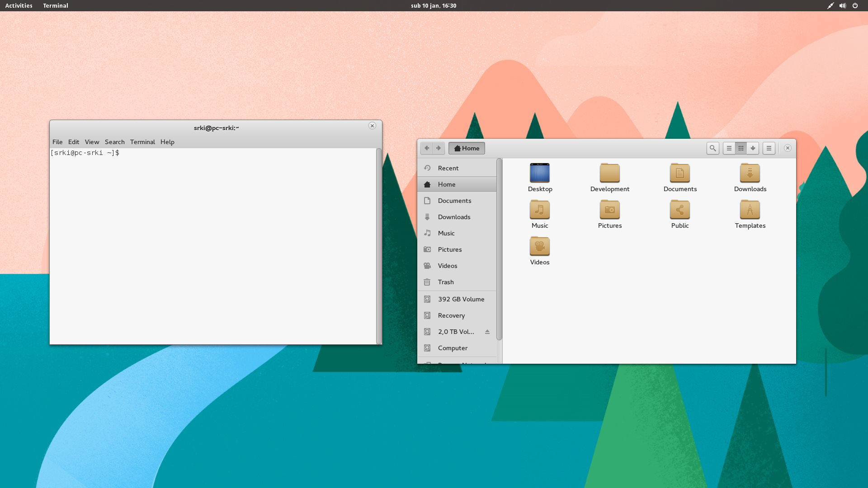Select the Desktop folder icon
The height and width of the screenshot is (488, 868).
539,174
